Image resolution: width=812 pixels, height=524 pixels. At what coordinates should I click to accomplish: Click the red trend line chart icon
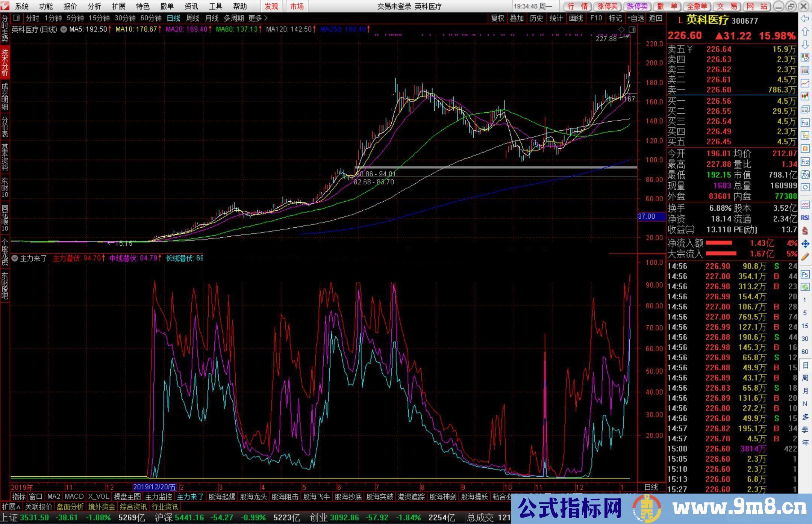805,83
